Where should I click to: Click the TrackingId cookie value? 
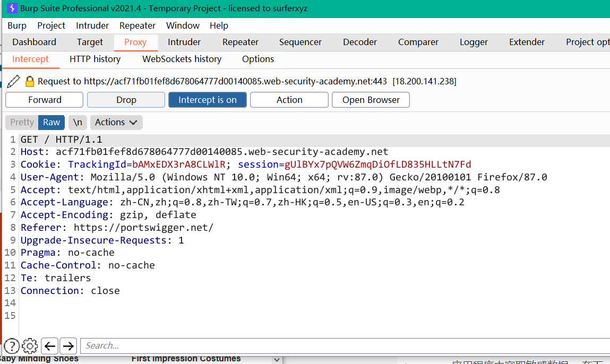point(178,164)
